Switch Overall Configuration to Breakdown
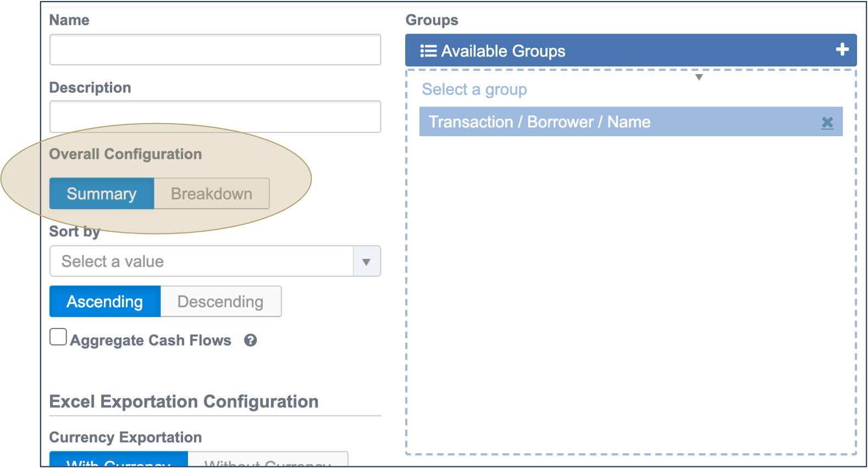Viewport: 868px width, 468px height. 212,194
